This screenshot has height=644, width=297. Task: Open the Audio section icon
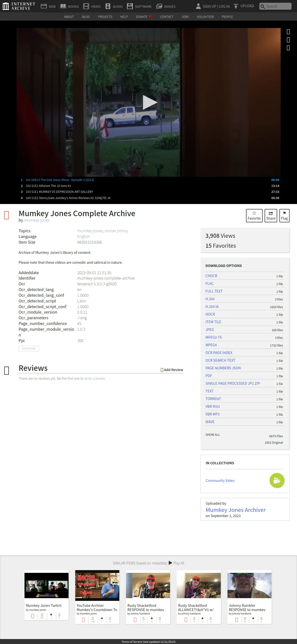[108, 6]
